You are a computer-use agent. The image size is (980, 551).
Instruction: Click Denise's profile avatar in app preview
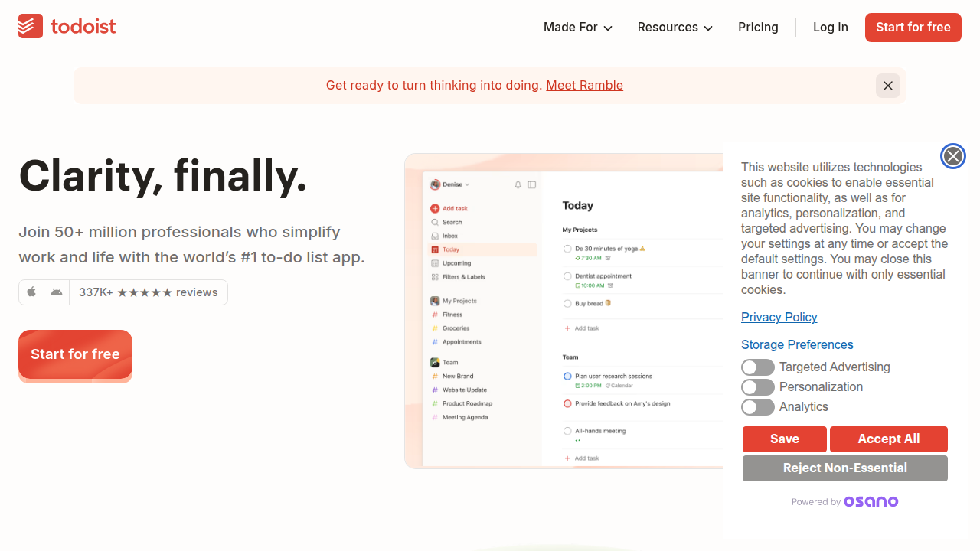coord(435,184)
